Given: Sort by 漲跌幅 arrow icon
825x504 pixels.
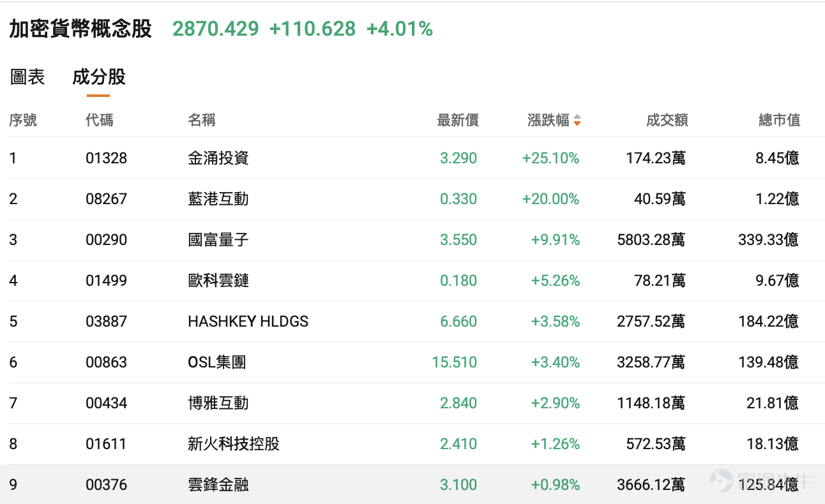Looking at the screenshot, I should [577, 120].
